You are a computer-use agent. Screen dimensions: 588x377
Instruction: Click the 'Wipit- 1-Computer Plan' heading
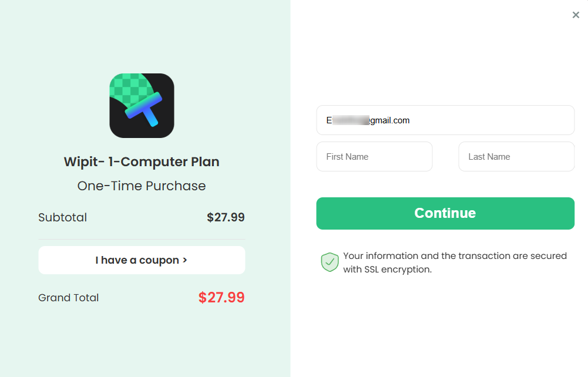tap(142, 161)
